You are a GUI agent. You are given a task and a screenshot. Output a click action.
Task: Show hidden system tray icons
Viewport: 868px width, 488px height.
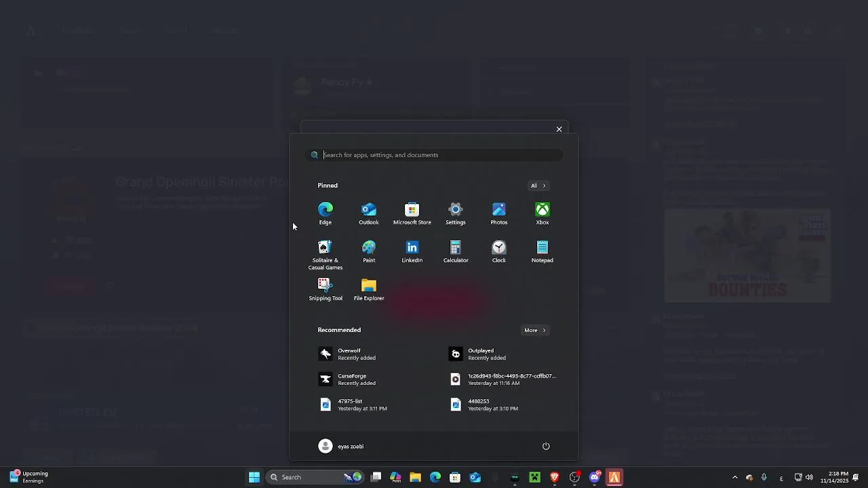coord(734,477)
